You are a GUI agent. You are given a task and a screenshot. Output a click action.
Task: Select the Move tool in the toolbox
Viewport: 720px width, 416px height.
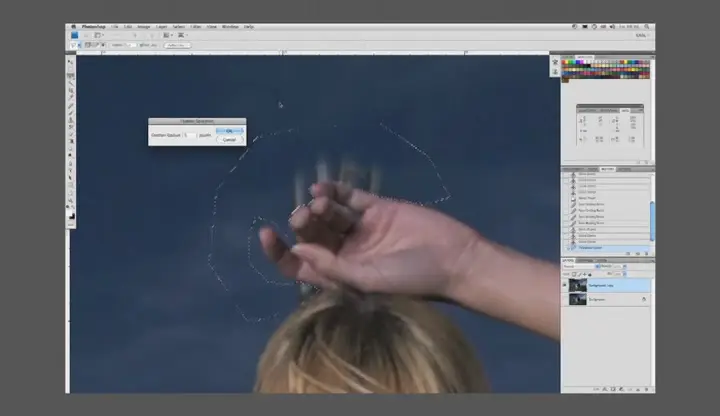(x=71, y=62)
